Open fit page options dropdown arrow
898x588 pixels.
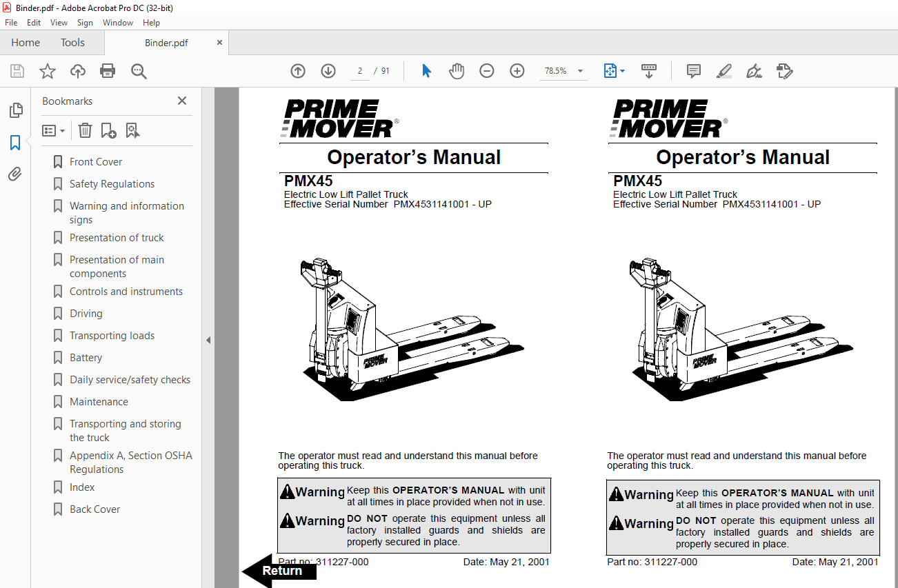tap(623, 71)
